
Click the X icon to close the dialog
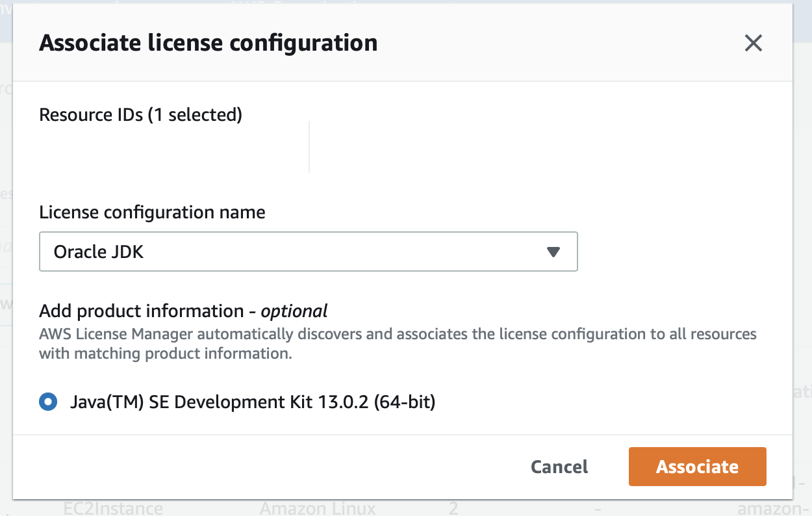[753, 43]
